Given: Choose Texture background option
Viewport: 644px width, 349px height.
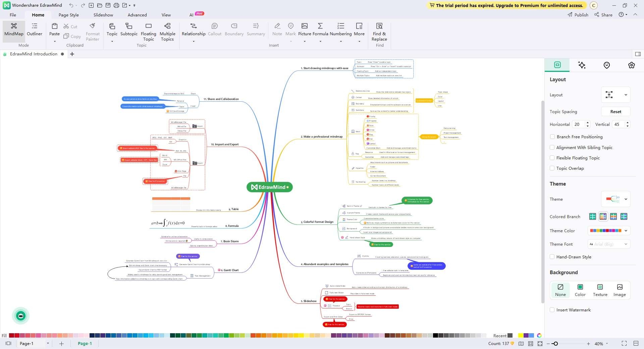Looking at the screenshot, I should [600, 290].
